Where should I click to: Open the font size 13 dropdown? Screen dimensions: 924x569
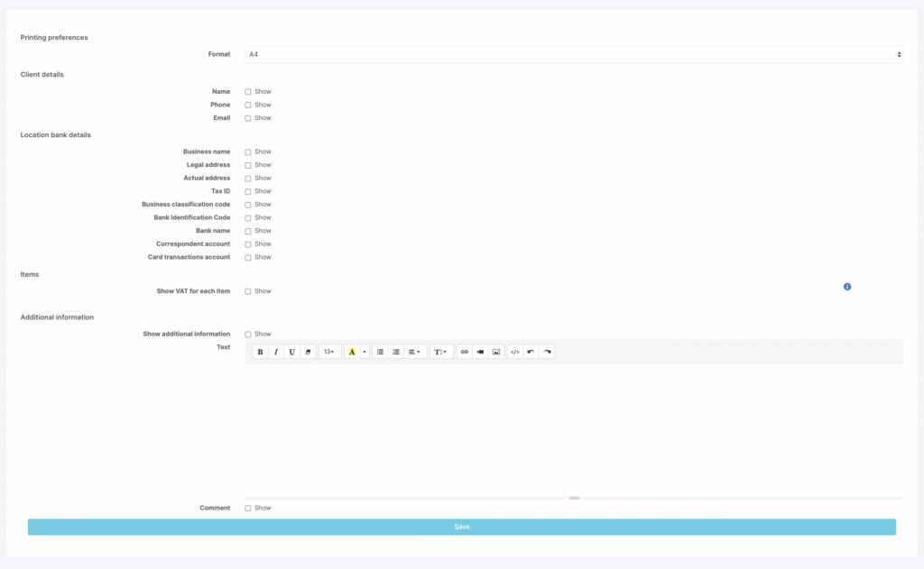(329, 352)
